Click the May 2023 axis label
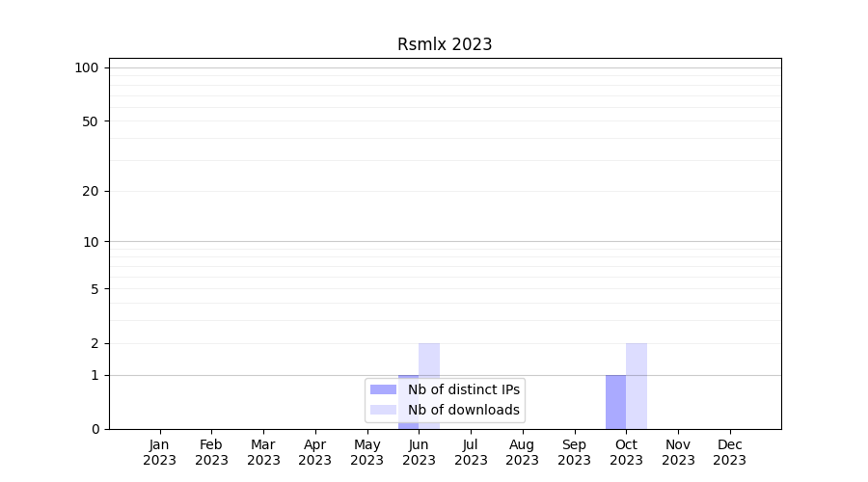The image size is (868, 482). 367,452
